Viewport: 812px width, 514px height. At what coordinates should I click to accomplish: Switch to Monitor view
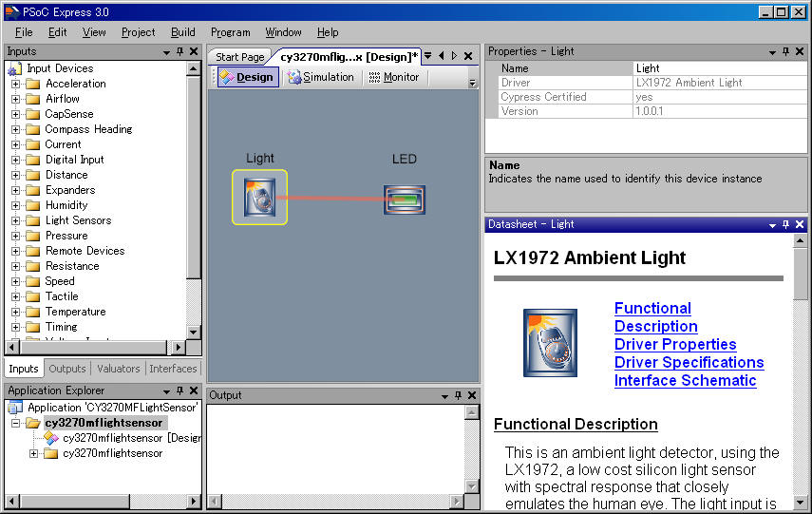[393, 77]
